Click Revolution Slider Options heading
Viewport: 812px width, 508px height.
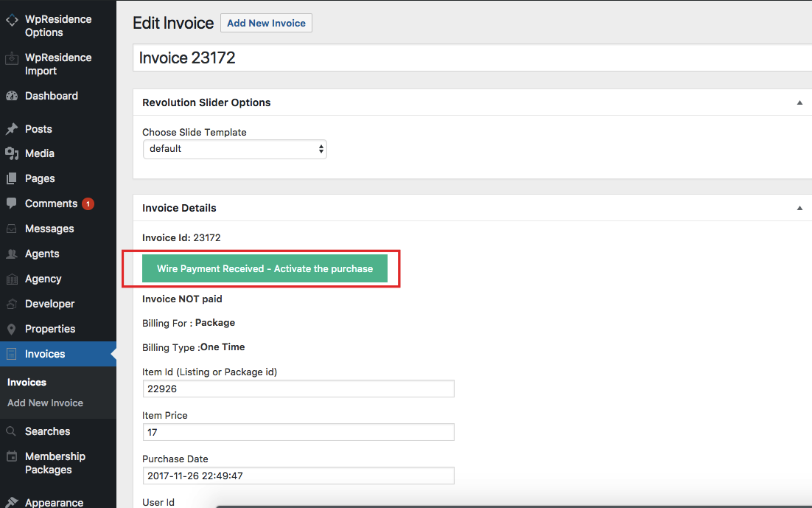[x=206, y=102]
